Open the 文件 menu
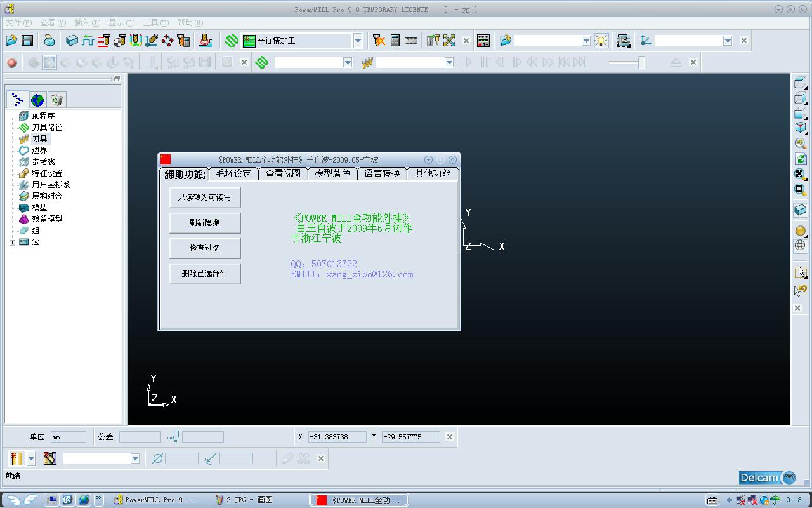The width and height of the screenshot is (812, 508). point(18,22)
